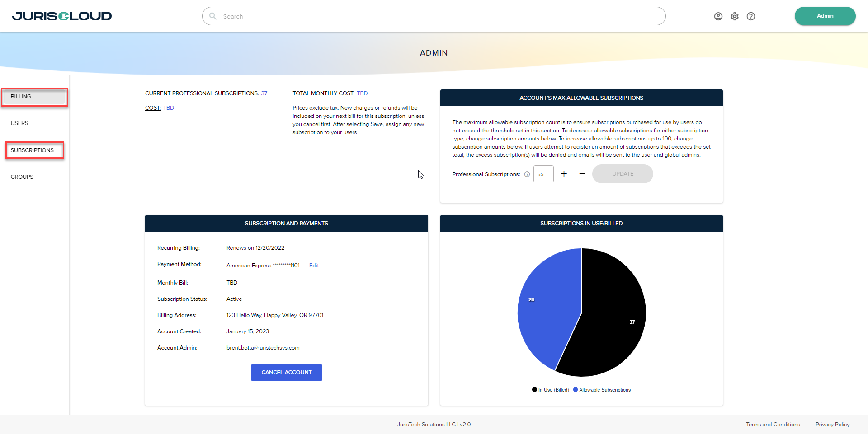Click the black In Use legend swatch

[x=534, y=390]
